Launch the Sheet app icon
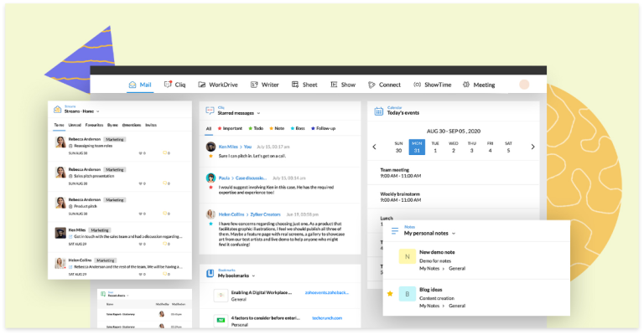The image size is (644, 335). click(294, 85)
